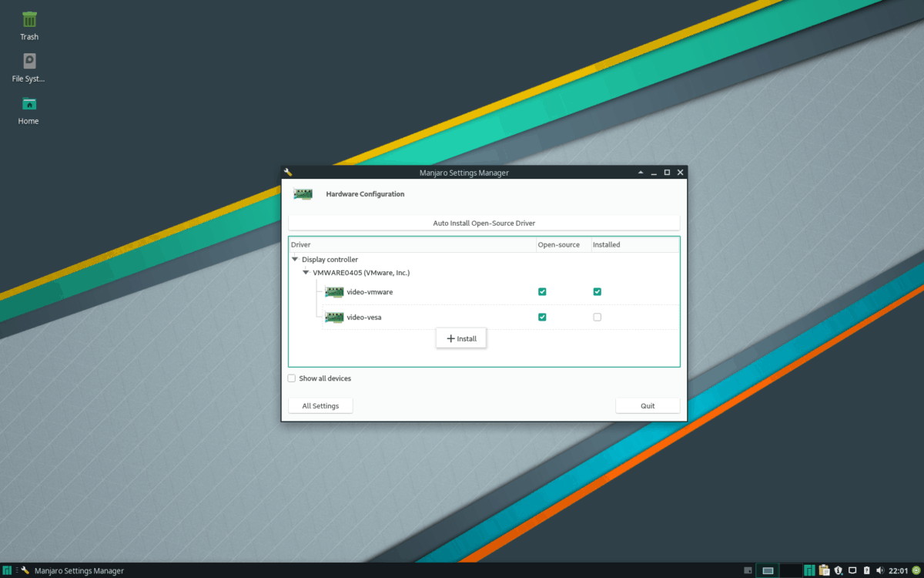
Task: Click the All Settings button
Action: 320,405
